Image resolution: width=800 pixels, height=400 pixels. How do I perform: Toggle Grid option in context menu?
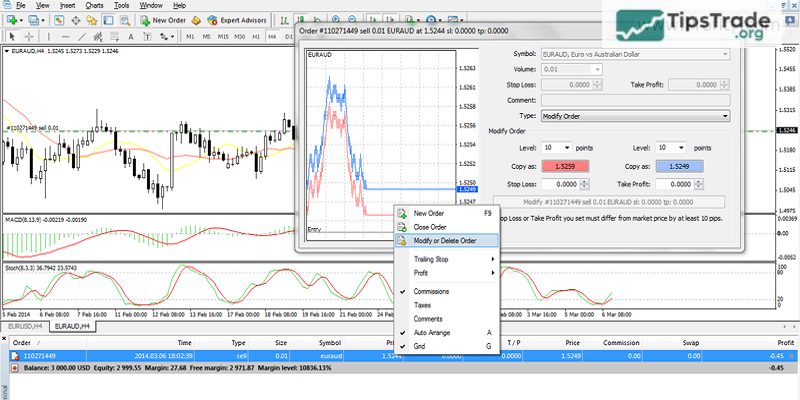pyautogui.click(x=422, y=347)
